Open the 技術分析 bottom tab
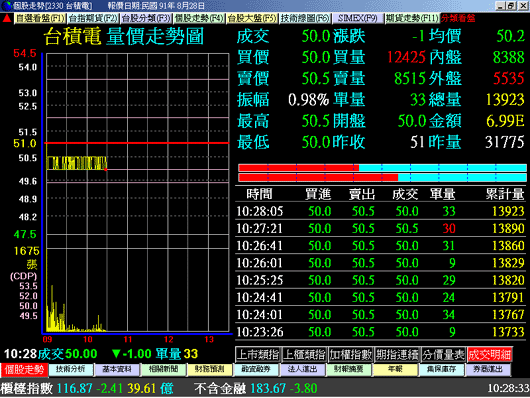This screenshot has height=398, width=530. coord(70,370)
